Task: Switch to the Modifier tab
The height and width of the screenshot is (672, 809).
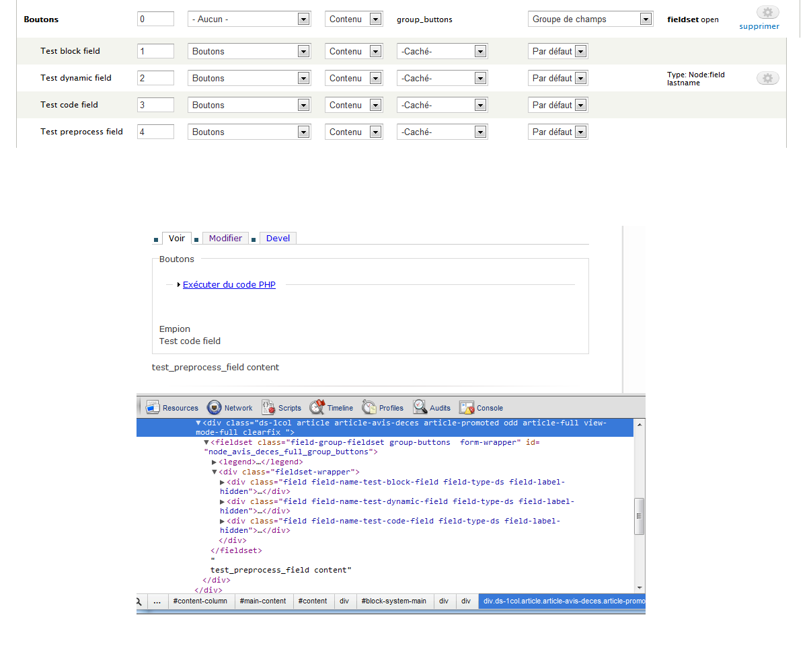Action: (225, 238)
